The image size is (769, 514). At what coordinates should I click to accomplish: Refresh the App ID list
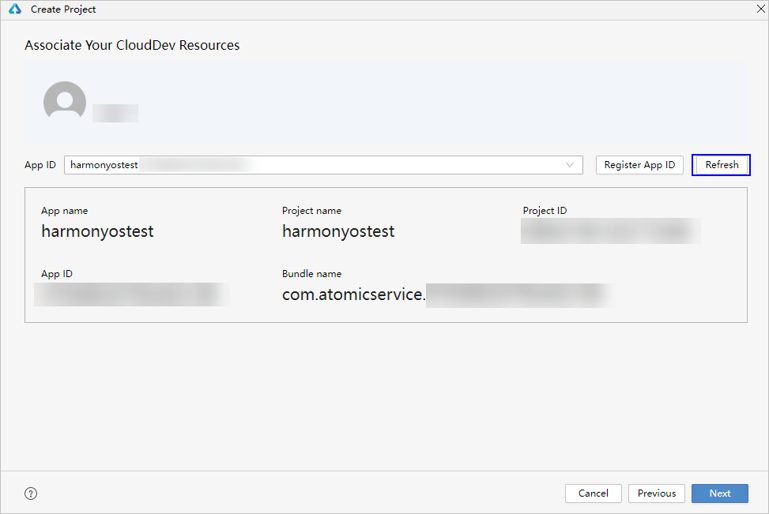(x=721, y=165)
